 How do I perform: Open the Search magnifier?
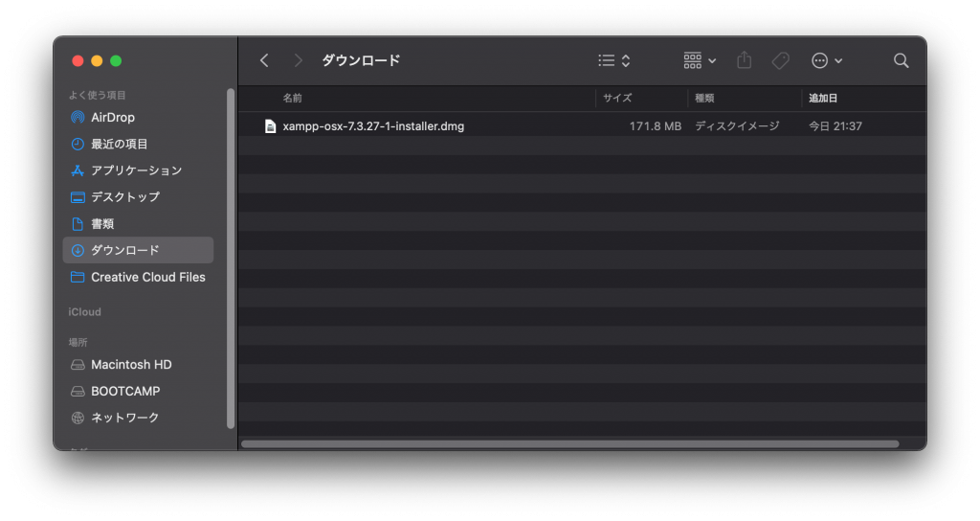click(x=901, y=60)
